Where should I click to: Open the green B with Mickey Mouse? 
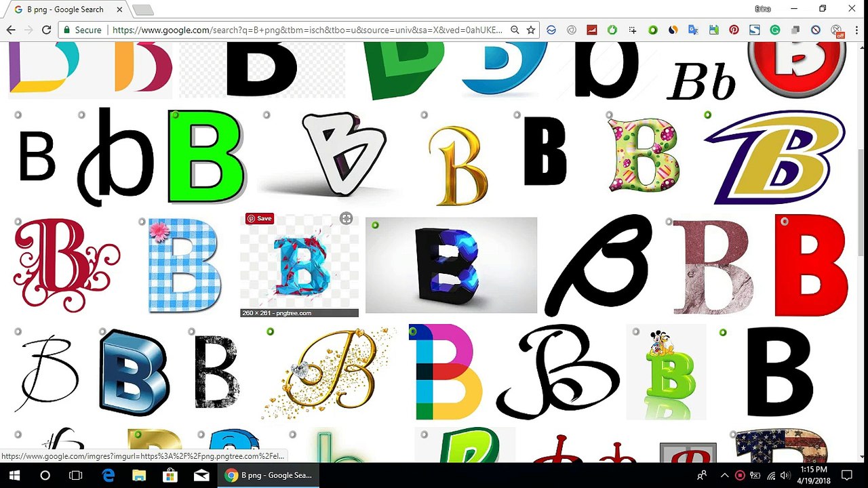(x=666, y=372)
